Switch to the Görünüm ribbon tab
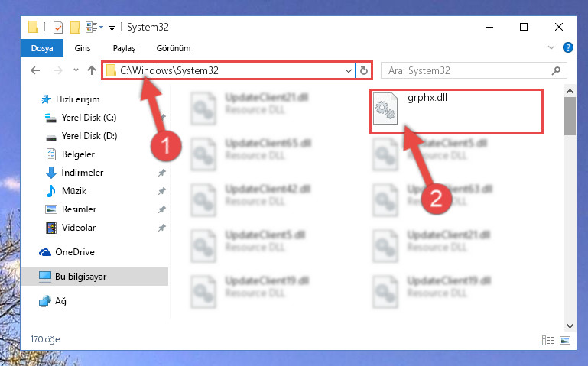 pyautogui.click(x=174, y=48)
